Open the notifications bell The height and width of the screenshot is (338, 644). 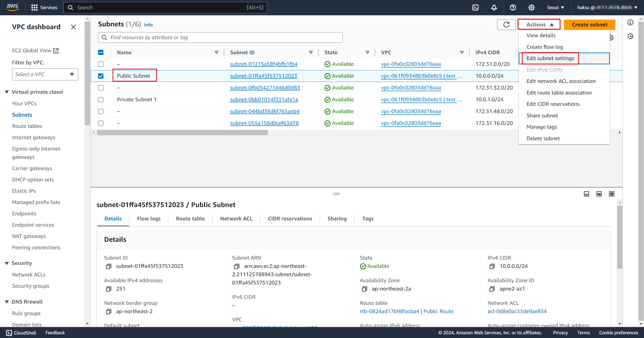point(494,8)
